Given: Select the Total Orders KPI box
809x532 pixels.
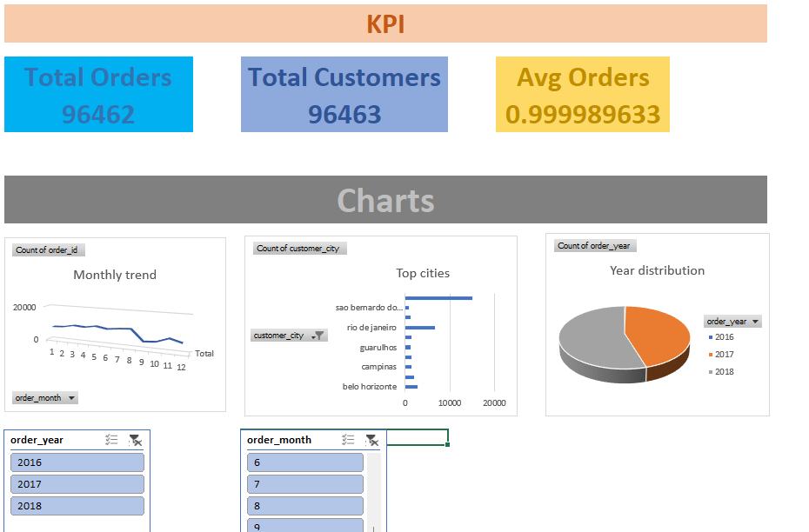Looking at the screenshot, I should tap(98, 95).
